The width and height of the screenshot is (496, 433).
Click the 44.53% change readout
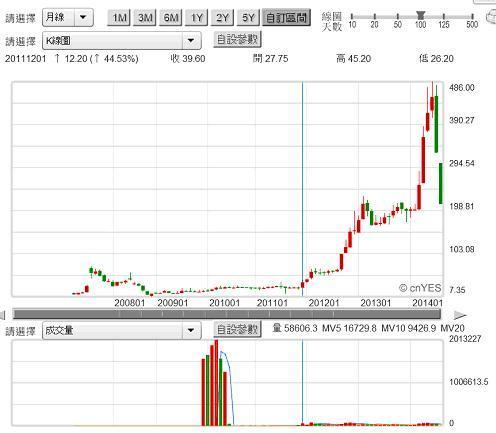coord(121,59)
